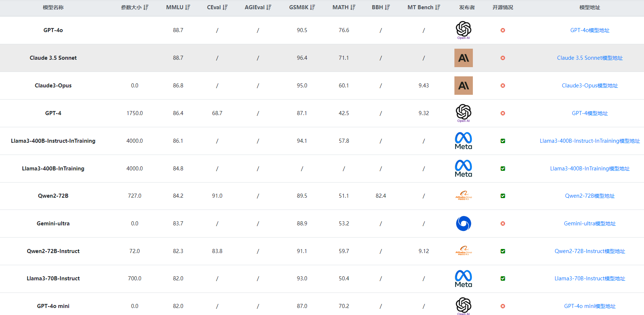Image resolution: width=644 pixels, height=315 pixels.
Task: Select the Gemini-ultra model name cell
Action: (x=53, y=224)
